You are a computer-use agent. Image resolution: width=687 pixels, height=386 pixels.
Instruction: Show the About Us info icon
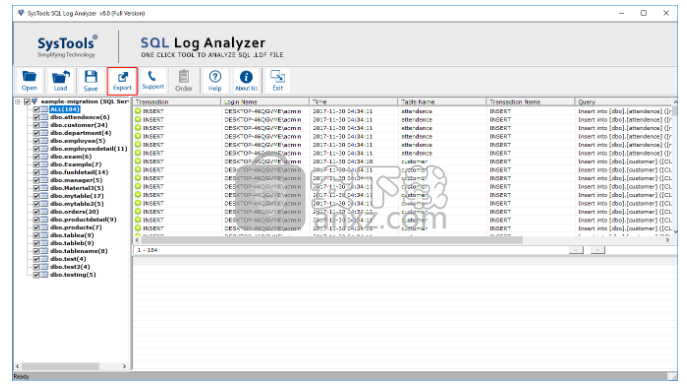(246, 81)
